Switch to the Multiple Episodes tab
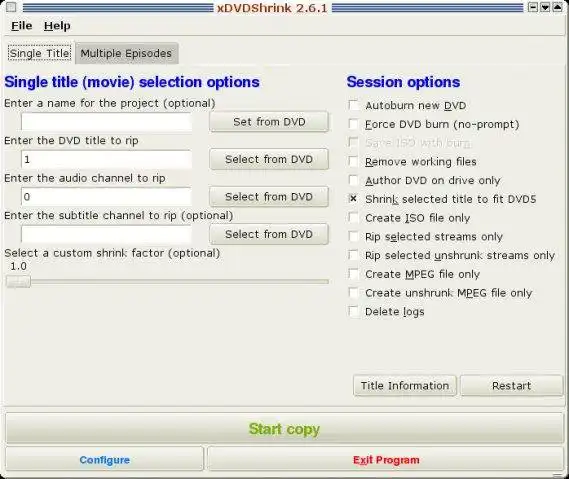 [x=126, y=53]
